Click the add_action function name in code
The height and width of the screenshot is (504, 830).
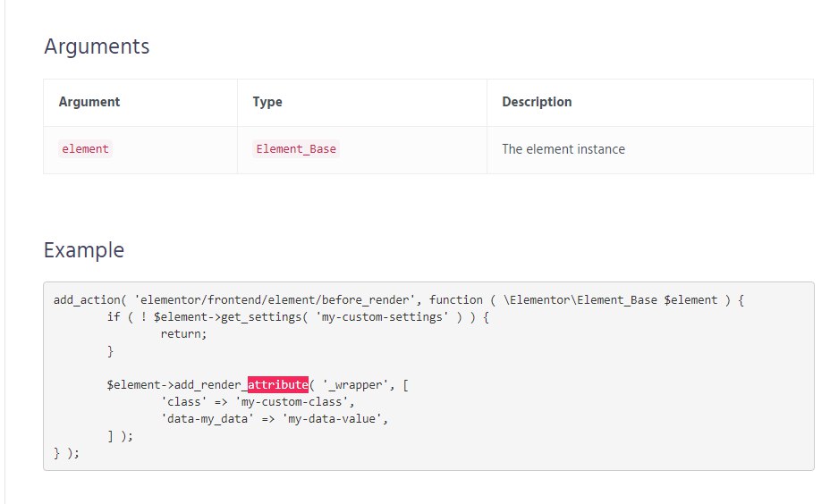tap(87, 300)
